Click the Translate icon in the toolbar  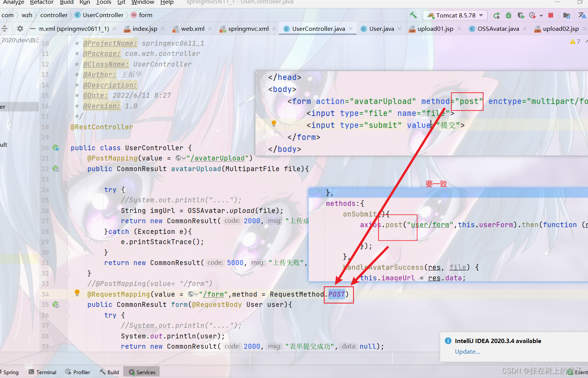[x=582, y=15]
